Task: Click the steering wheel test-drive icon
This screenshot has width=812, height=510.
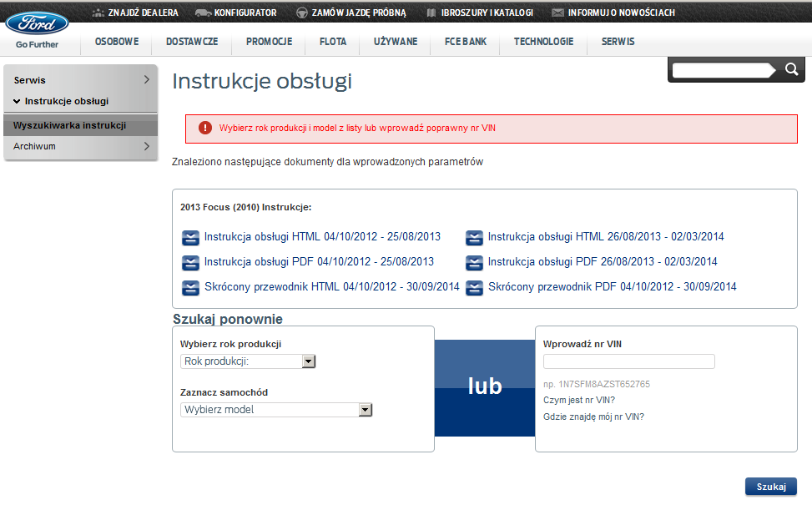Action: coord(302,13)
